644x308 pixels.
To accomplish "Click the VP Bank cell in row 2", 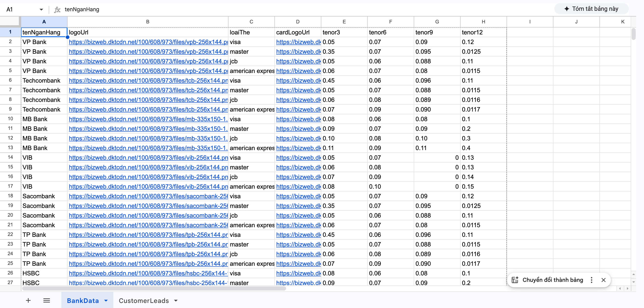I will (x=44, y=42).
